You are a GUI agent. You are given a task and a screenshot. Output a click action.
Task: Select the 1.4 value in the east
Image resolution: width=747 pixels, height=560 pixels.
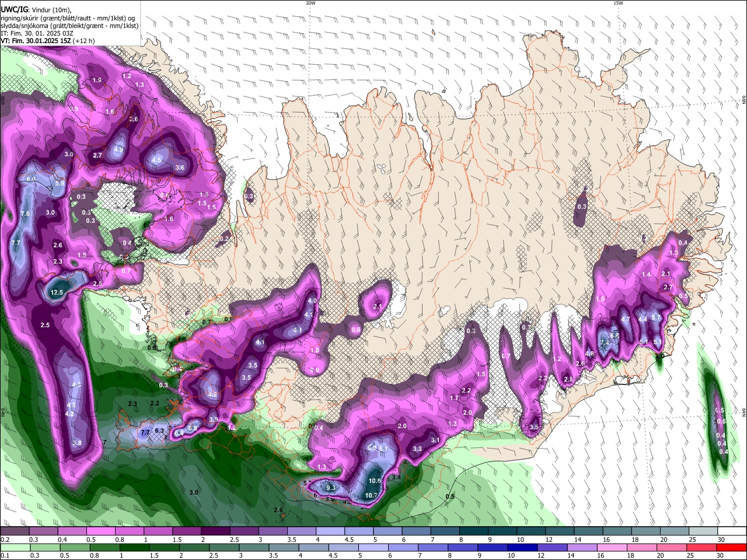click(646, 275)
